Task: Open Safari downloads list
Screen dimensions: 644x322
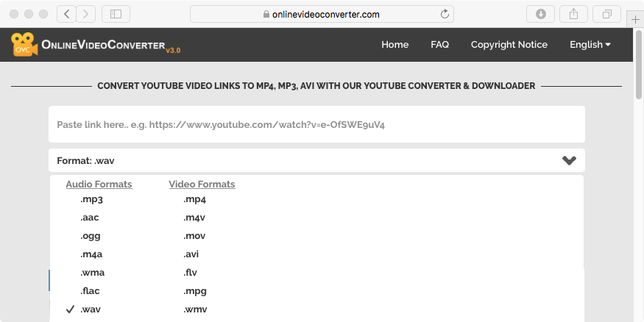Action: click(x=541, y=14)
